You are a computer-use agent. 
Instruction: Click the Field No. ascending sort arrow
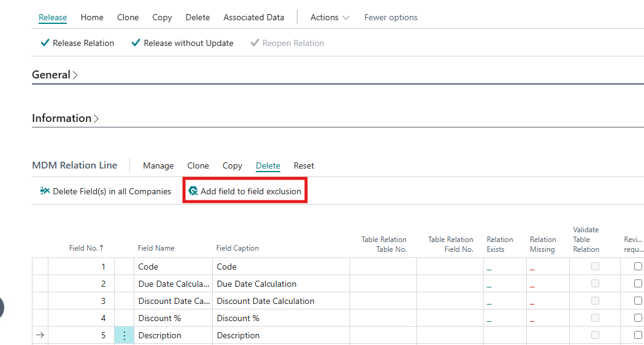pos(101,248)
